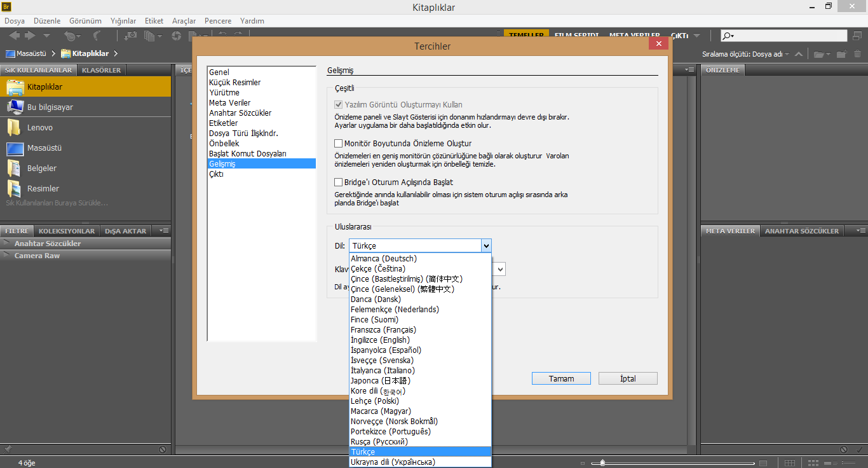This screenshot has width=868, height=468.
Task: Open the recent files folder dropdown
Action: pos(822,54)
